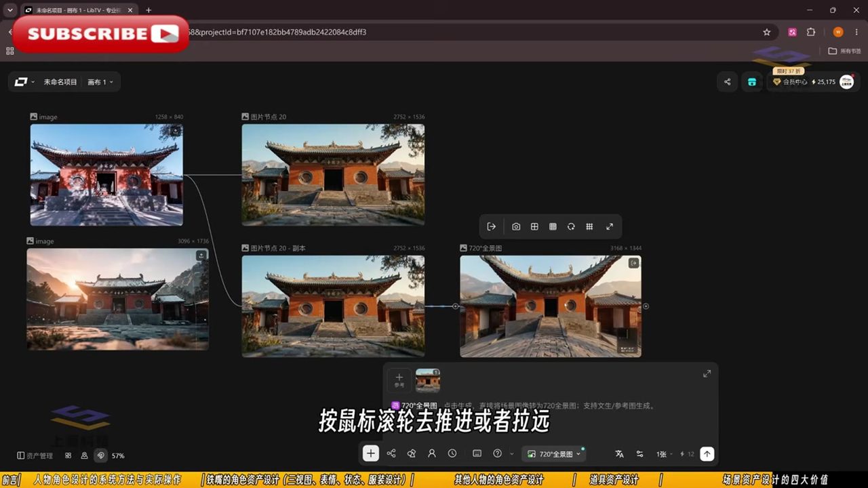Click the nine-cell hash grid icon in image toolbar
868x488 pixels.
589,226
